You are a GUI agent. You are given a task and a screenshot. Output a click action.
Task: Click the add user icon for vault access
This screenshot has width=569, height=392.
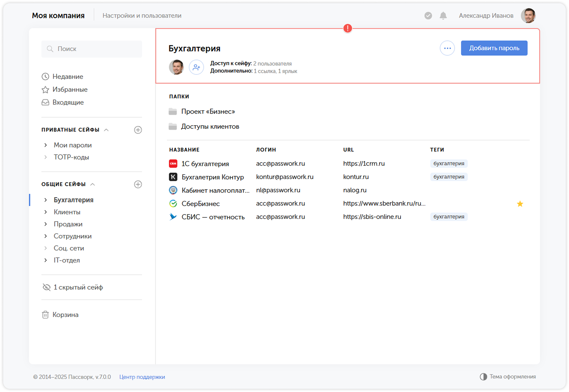(196, 67)
